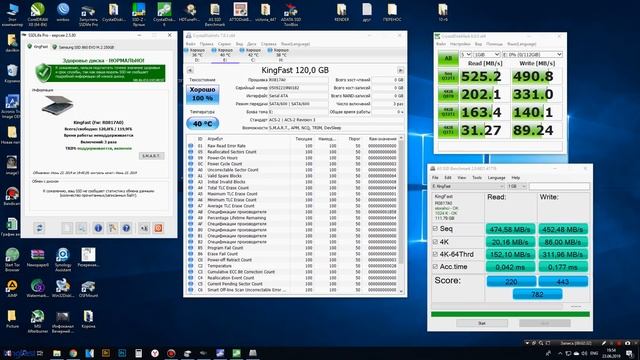The height and width of the screenshot is (360, 640).
Task: Open the test count dropdown in CrystalDiskMark
Action: click(466, 54)
